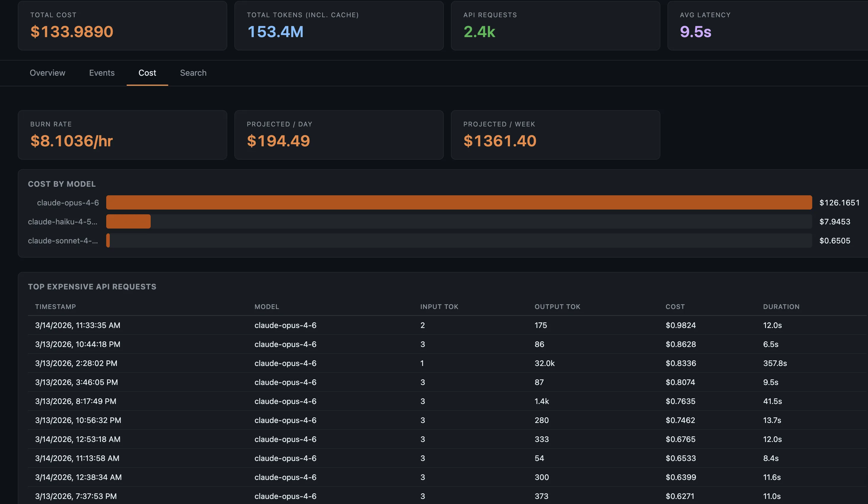Switch to the Search tab
The image size is (868, 504).
click(x=193, y=73)
